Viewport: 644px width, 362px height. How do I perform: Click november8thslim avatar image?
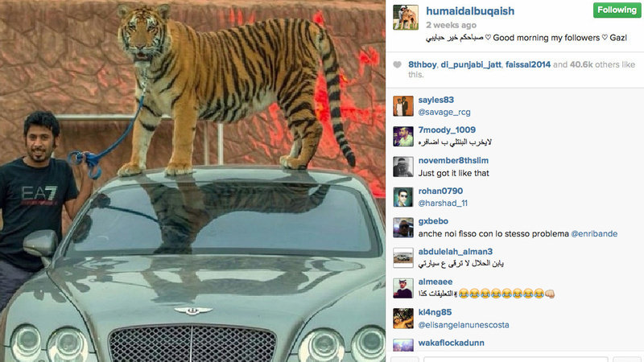pos(403,167)
